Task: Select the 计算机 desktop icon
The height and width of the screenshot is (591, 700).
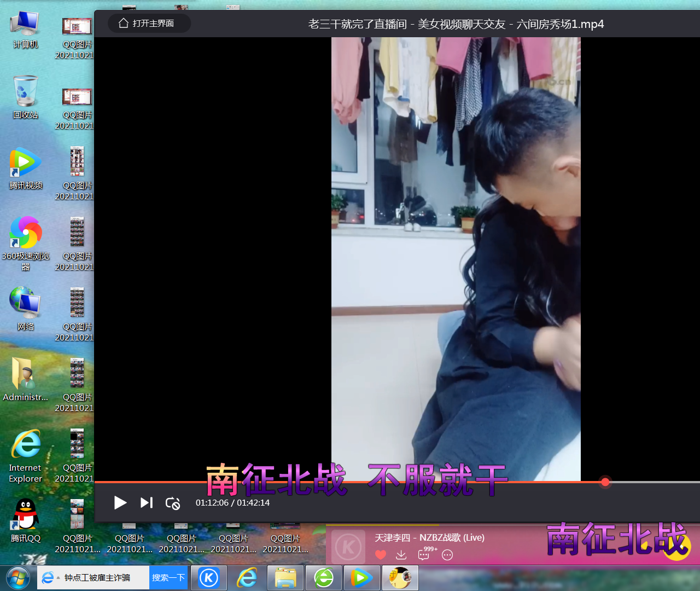Action: tap(25, 30)
